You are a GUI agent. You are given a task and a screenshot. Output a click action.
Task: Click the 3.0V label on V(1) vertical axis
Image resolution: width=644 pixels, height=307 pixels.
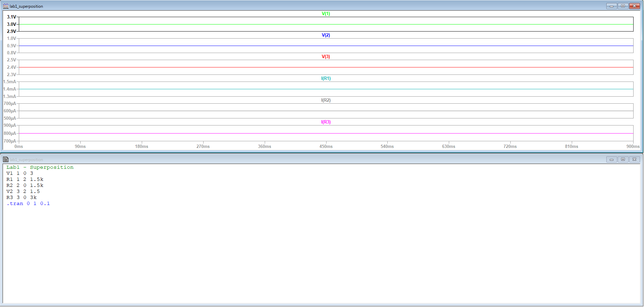point(11,24)
